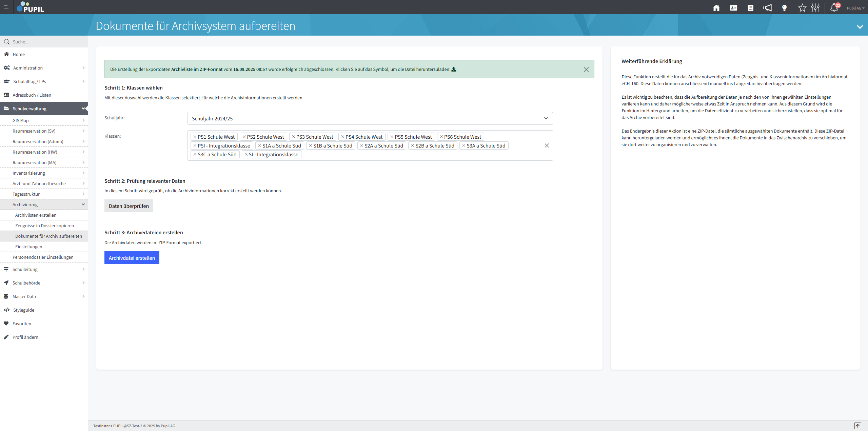
Task: Dismiss the green success notification
Action: tap(586, 70)
